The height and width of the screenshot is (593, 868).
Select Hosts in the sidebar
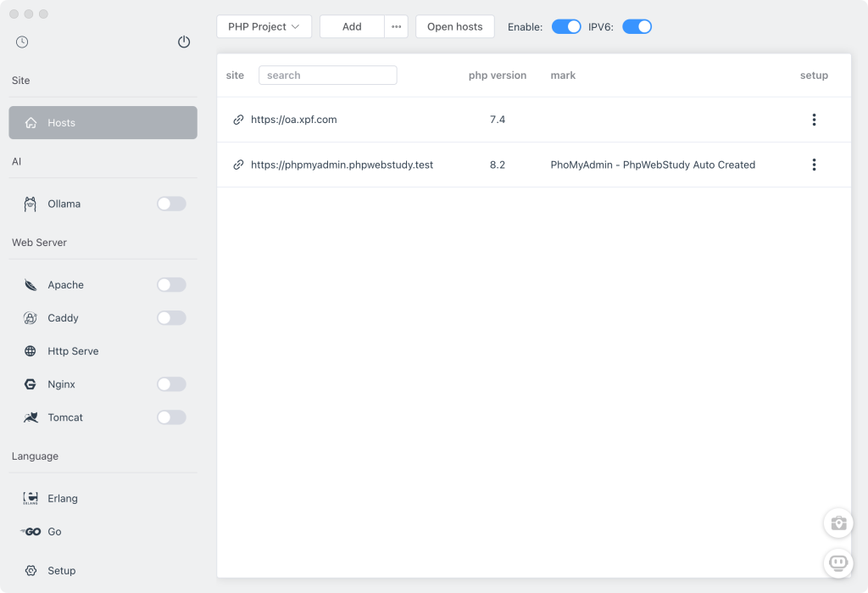pyautogui.click(x=103, y=122)
